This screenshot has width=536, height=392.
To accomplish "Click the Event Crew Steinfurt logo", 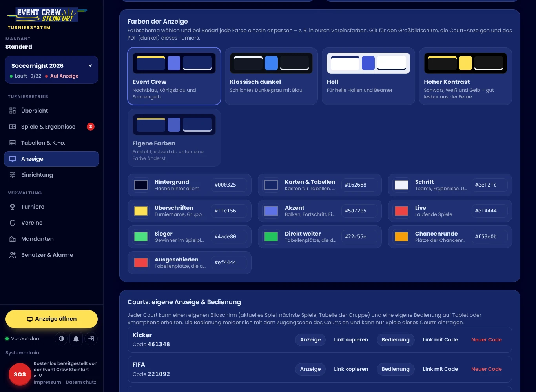I will (x=47, y=15).
